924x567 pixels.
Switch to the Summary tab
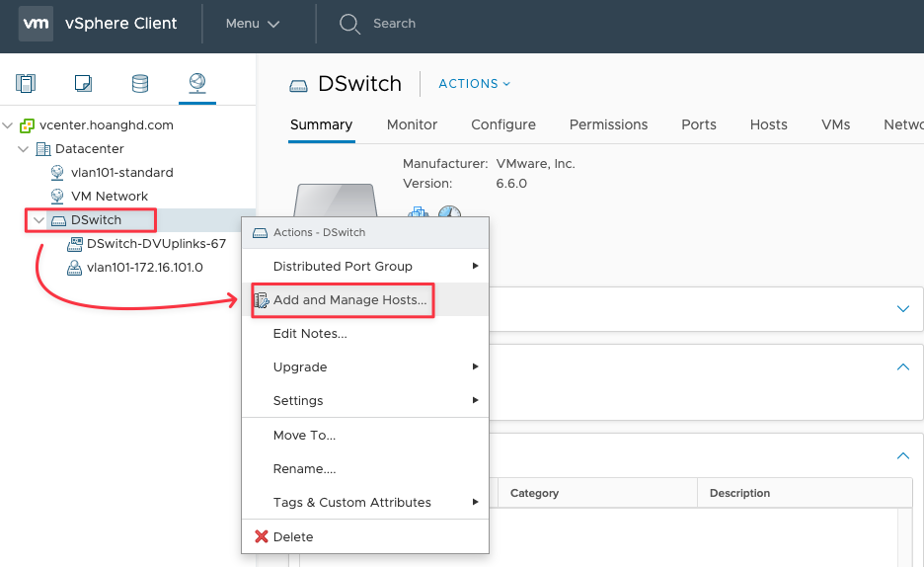coord(321,124)
